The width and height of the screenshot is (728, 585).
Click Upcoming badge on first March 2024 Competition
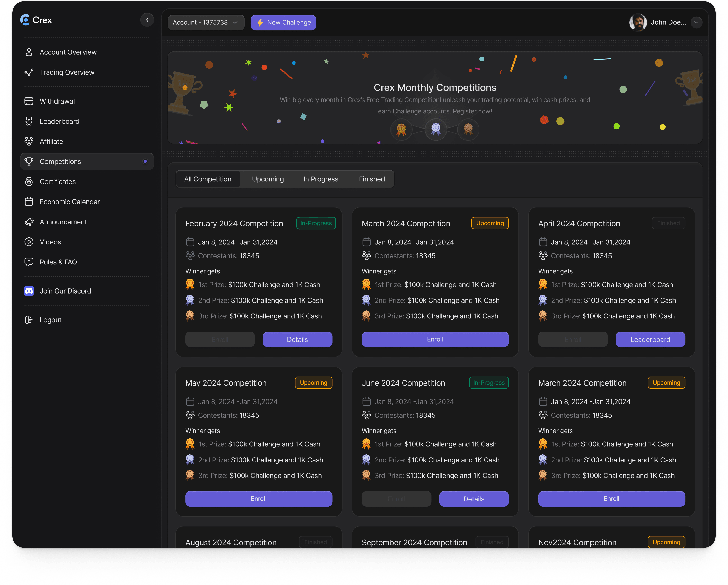(490, 223)
